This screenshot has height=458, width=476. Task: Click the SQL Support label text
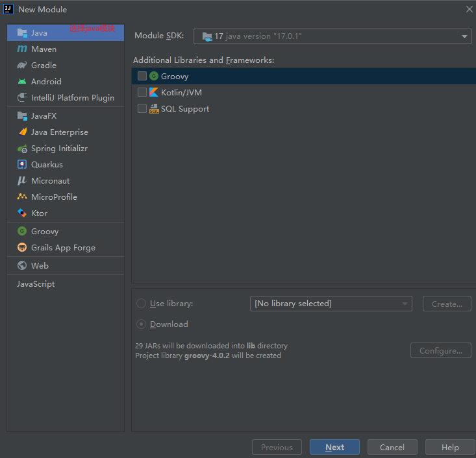click(x=185, y=108)
